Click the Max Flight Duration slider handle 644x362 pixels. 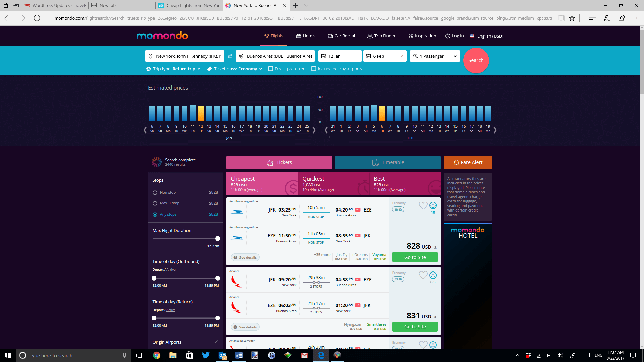pos(218,239)
